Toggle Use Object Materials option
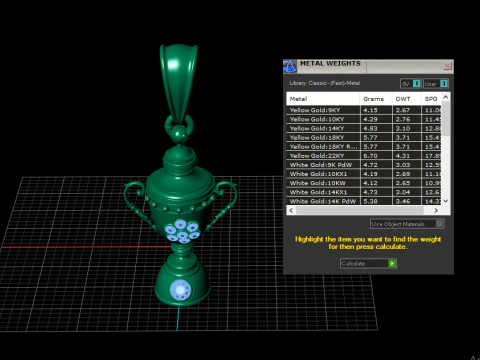The width and height of the screenshot is (480, 360). tap(407, 224)
